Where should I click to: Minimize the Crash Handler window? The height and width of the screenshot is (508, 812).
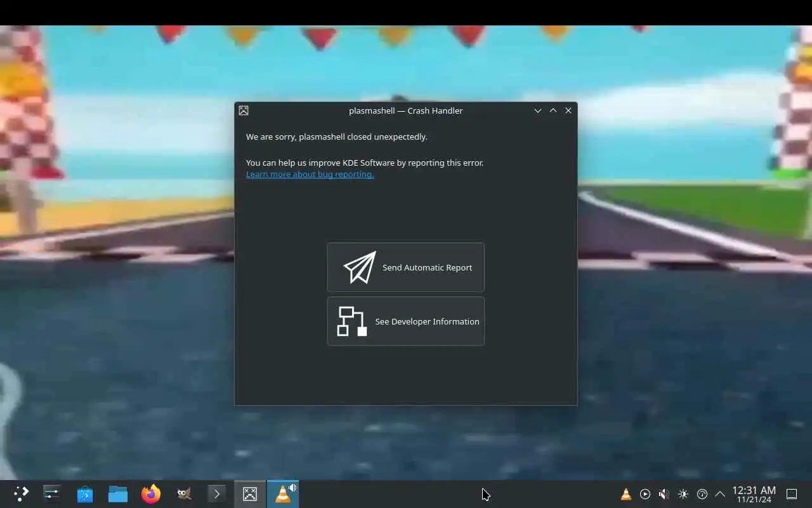538,110
